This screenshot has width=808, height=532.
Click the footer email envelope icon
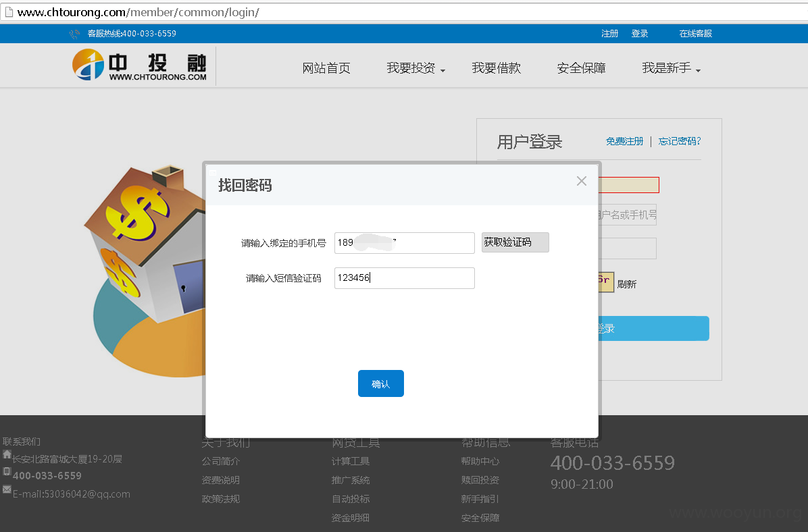click(x=7, y=489)
